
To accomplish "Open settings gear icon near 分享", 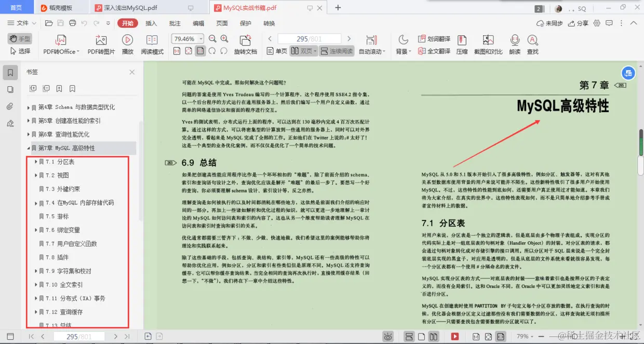I will coord(597,23).
